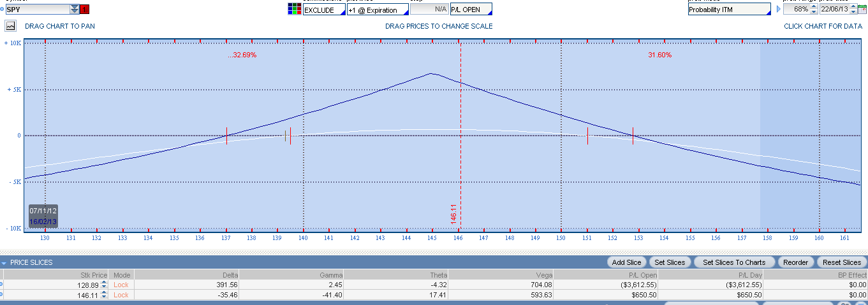Click the Vega value 704.08
The width and height of the screenshot is (868, 305).
pyautogui.click(x=541, y=285)
